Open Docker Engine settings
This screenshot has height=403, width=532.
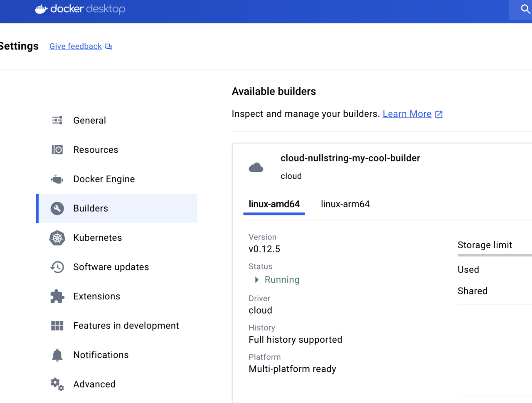click(x=104, y=179)
